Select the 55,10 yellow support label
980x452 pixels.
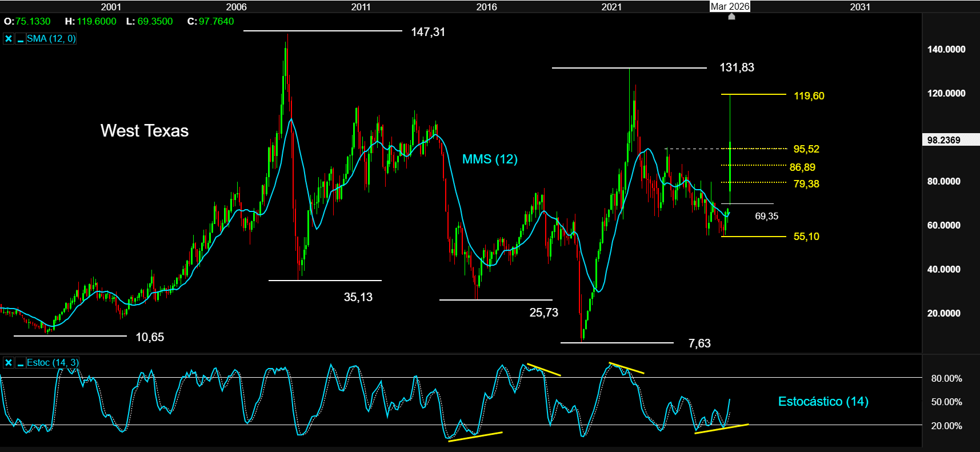pos(806,237)
